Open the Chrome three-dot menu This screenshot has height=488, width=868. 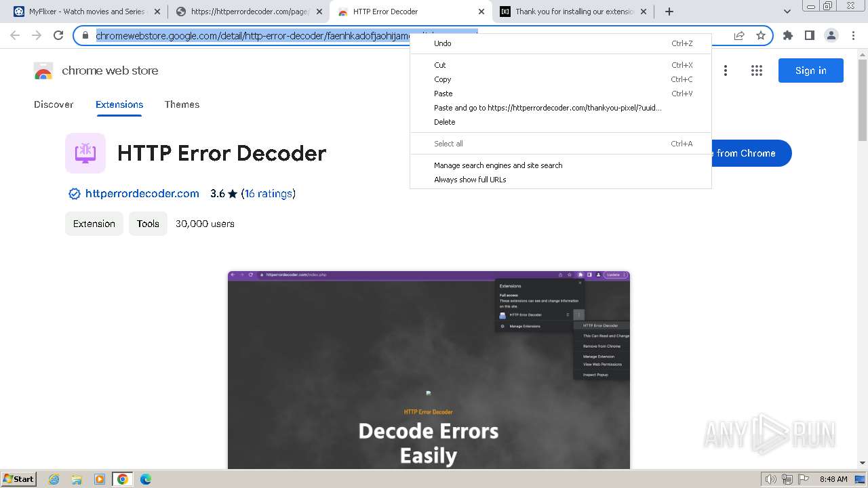(853, 35)
